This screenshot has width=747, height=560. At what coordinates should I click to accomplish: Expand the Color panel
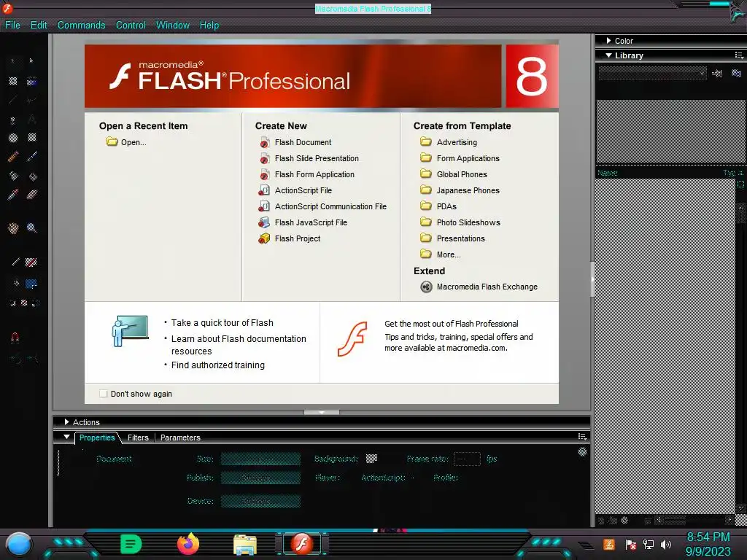pos(608,41)
